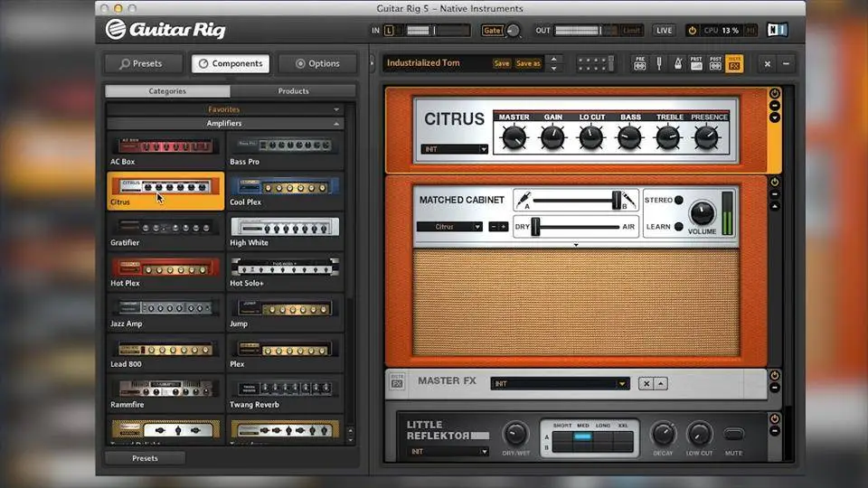Toggle the Master FX toolbar icon
Screen dimensions: 868x488
734,63
